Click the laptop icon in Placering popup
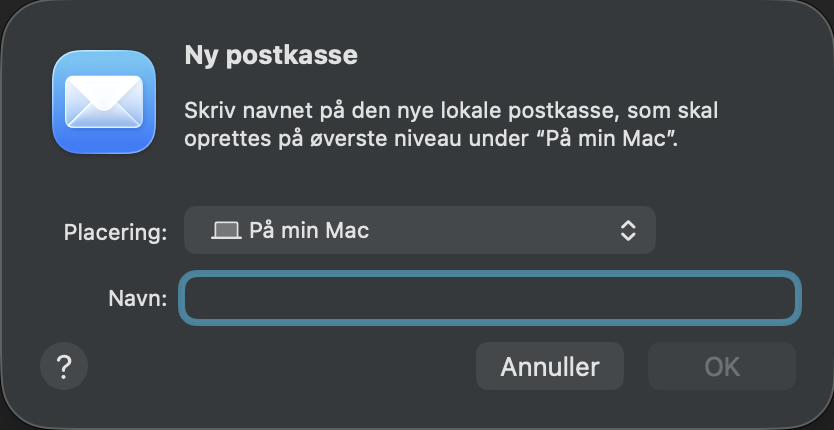Viewport: 834px width, 430px height. pyautogui.click(x=227, y=231)
